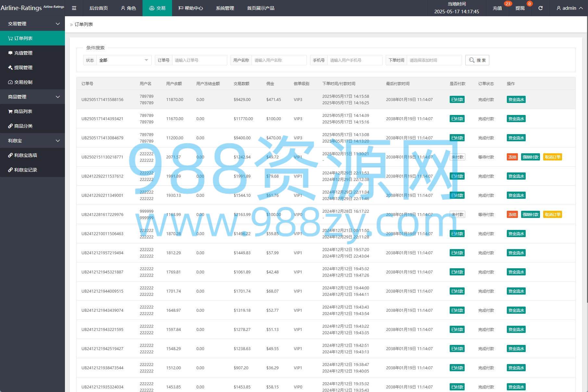Viewport: 588px width, 392px height.
Task: Click the refresh icon in top bar
Action: point(540,8)
